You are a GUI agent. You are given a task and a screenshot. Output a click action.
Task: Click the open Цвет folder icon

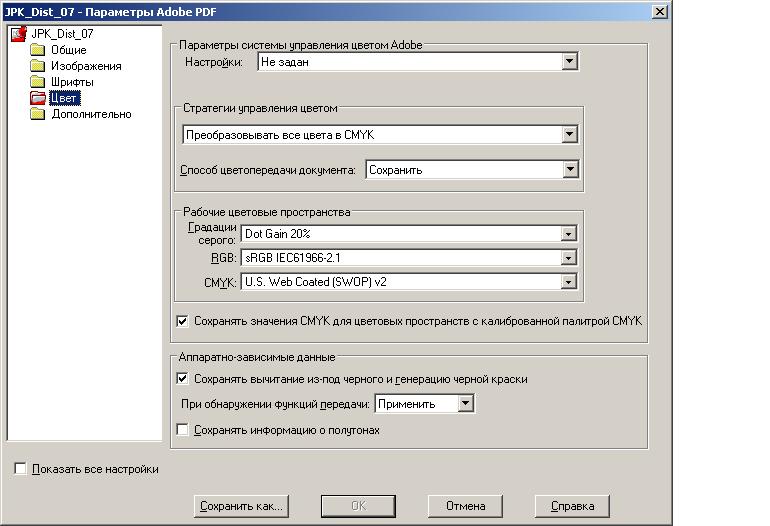click(37, 98)
